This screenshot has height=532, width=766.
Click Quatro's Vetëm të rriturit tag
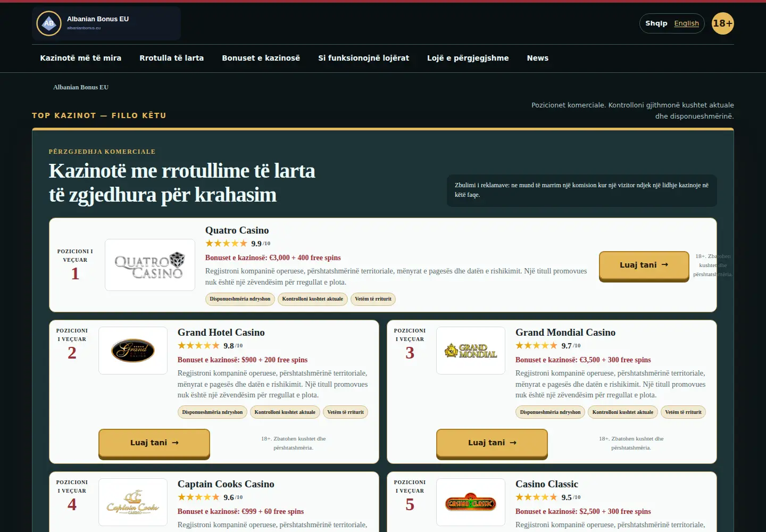[373, 299]
